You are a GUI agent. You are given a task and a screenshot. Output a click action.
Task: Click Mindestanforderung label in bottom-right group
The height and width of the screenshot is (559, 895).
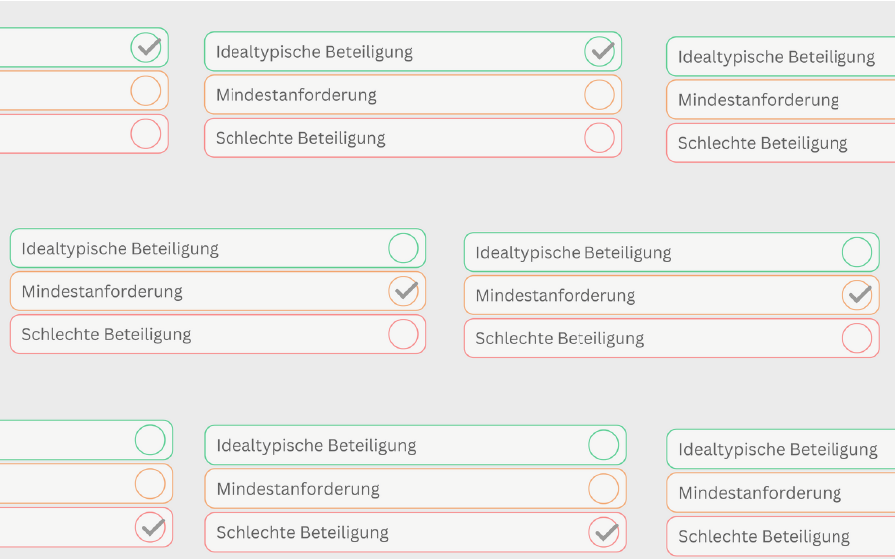click(x=759, y=493)
